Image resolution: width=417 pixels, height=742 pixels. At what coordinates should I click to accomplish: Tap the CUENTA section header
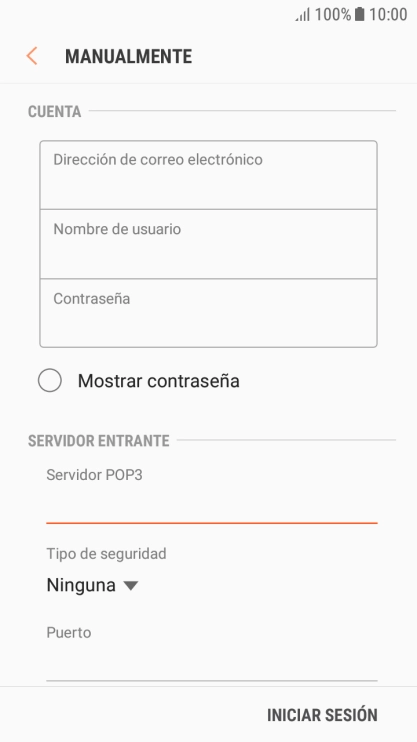coord(54,112)
